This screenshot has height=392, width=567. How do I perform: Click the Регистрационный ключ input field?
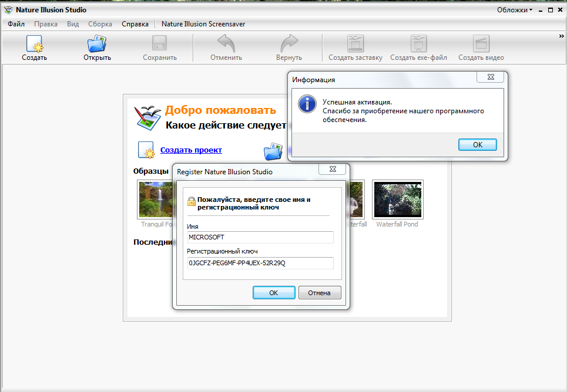pos(260,263)
